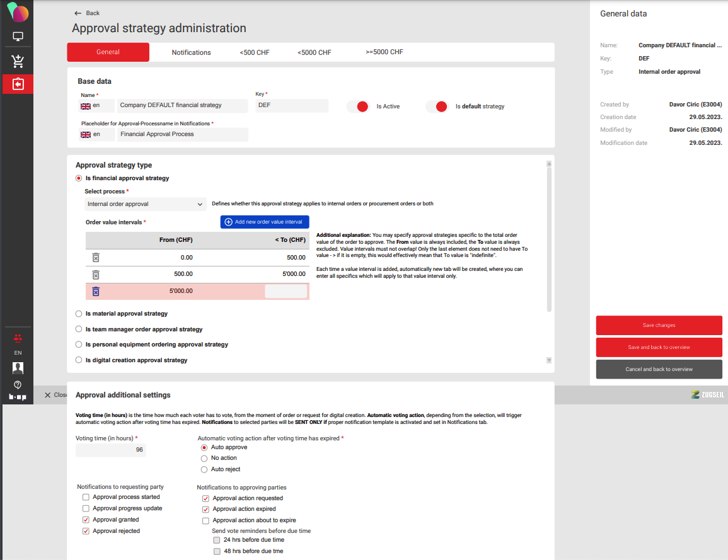Delete the 0.00 to 500.00 interval row
This screenshot has height=560, width=728.
tap(96, 258)
